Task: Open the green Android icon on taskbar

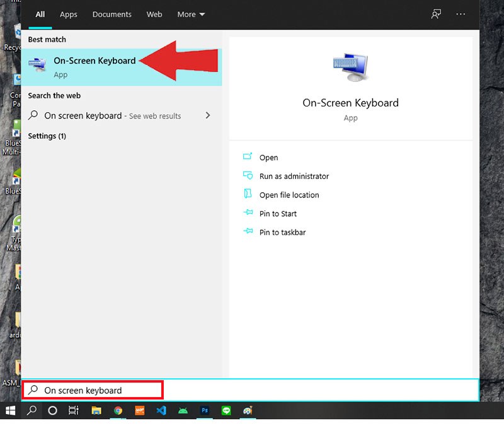Action: click(x=183, y=410)
